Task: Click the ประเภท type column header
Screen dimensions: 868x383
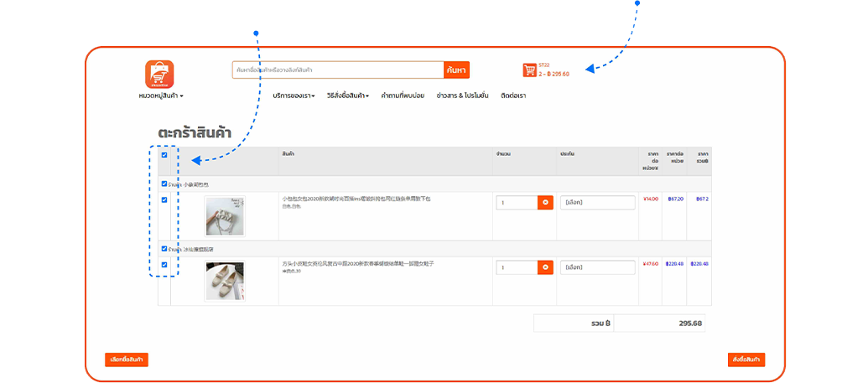Action: pyautogui.click(x=568, y=153)
